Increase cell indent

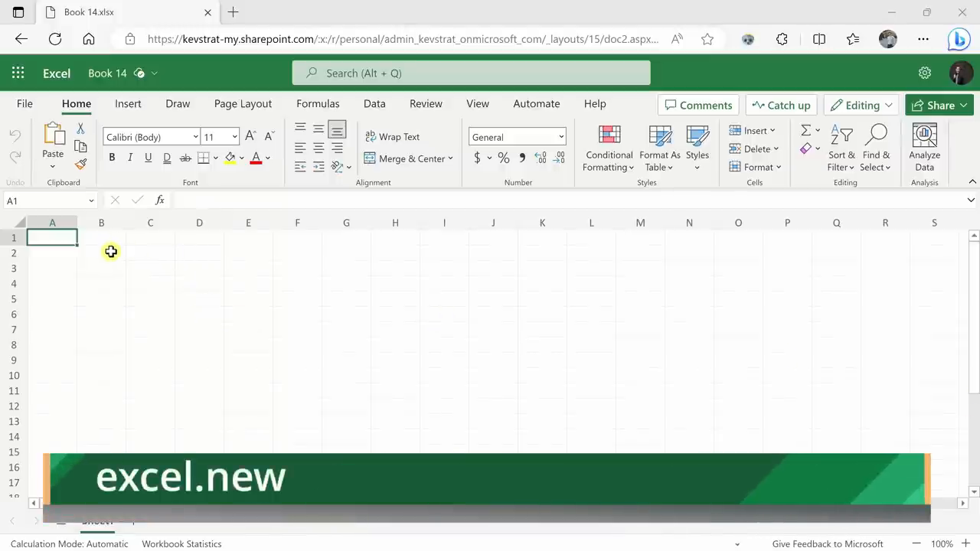[318, 166]
